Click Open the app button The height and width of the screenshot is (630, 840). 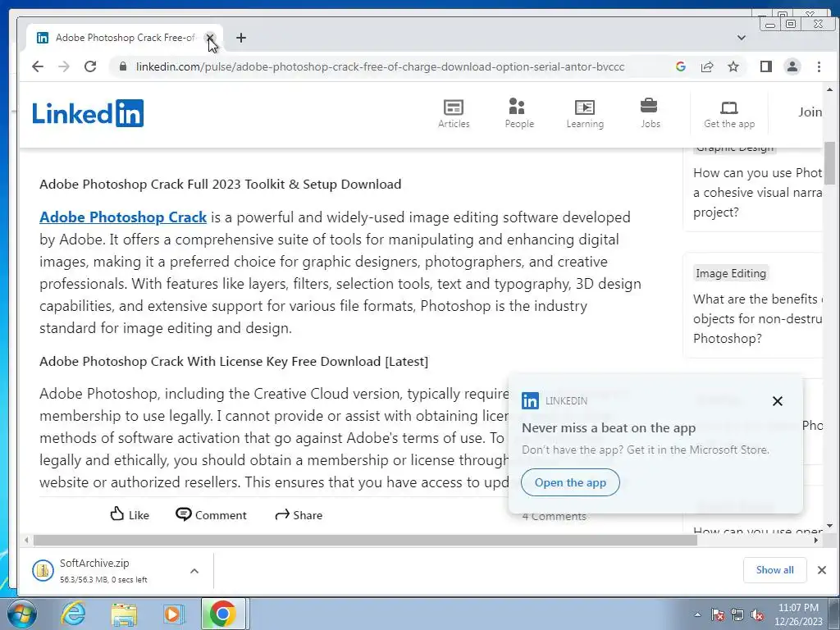click(570, 482)
